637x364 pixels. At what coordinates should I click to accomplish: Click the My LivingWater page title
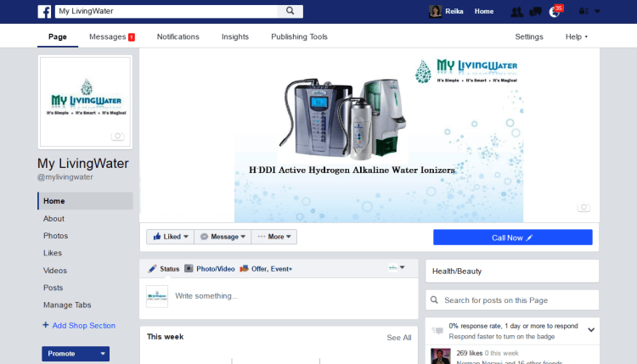(83, 163)
